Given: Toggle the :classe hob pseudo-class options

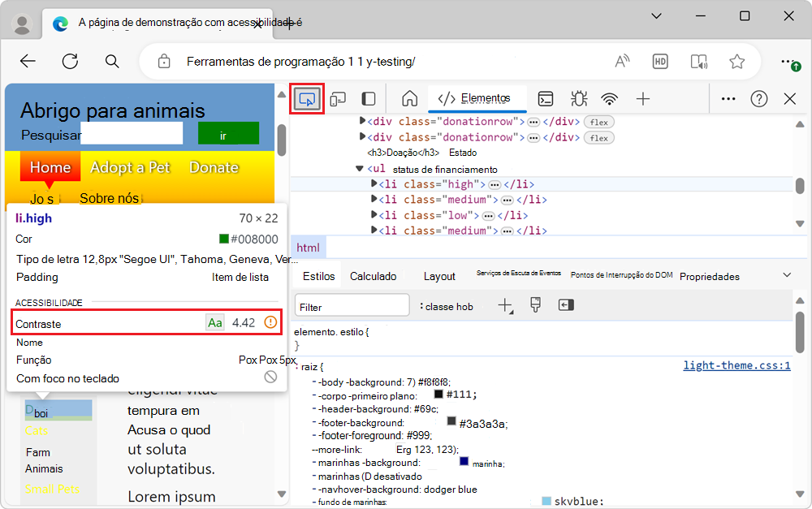Looking at the screenshot, I should point(447,307).
